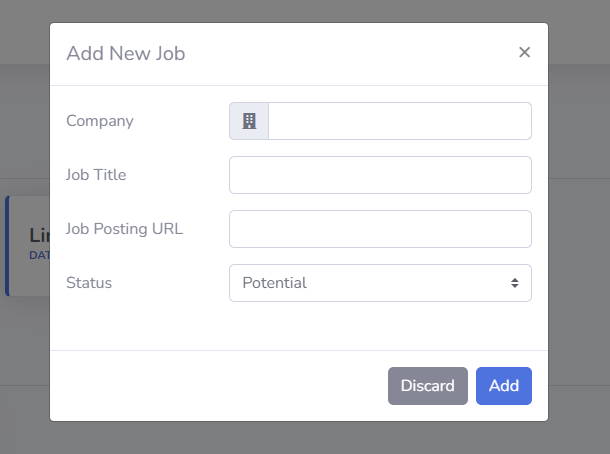This screenshot has width=610, height=454.
Task: Select the Job Posting URL input box
Action: point(380,229)
